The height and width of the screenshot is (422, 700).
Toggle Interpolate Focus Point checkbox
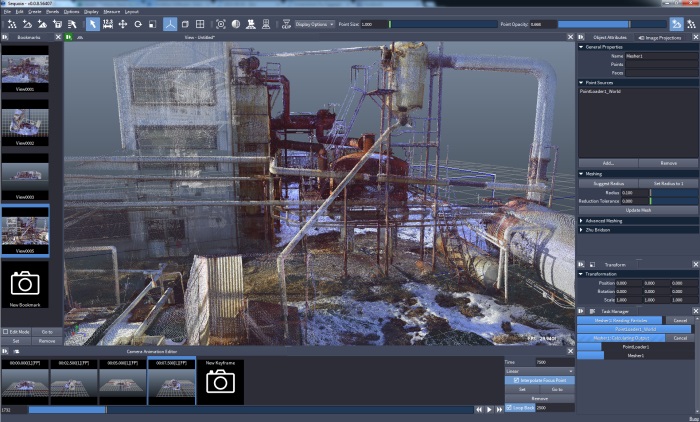(x=516, y=380)
